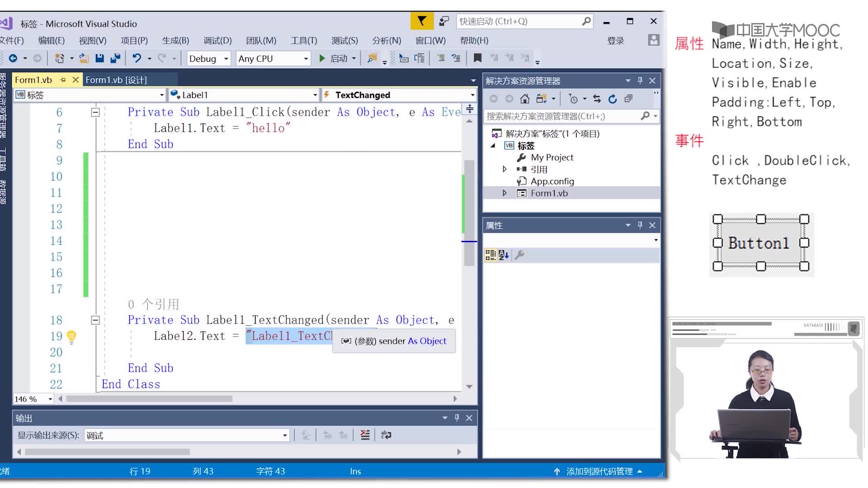Collapse the 标签 project node
Screen dimensions: 868x488
point(493,145)
